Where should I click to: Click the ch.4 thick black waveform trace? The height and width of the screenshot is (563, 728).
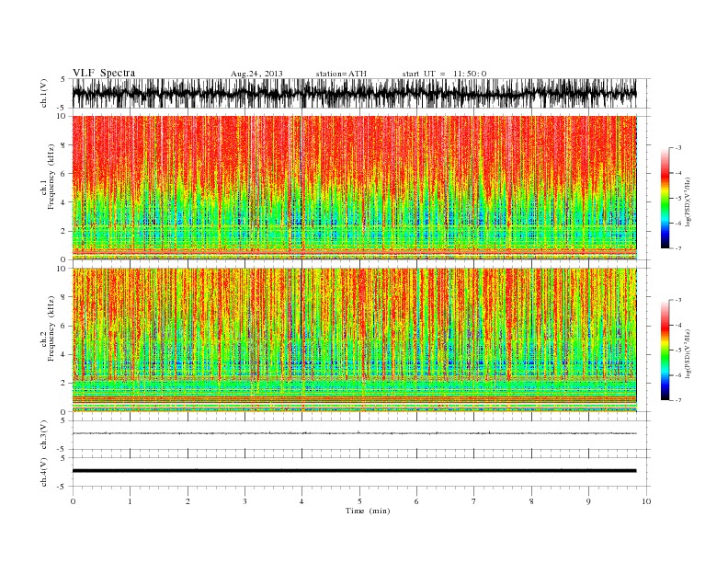pyautogui.click(x=354, y=471)
